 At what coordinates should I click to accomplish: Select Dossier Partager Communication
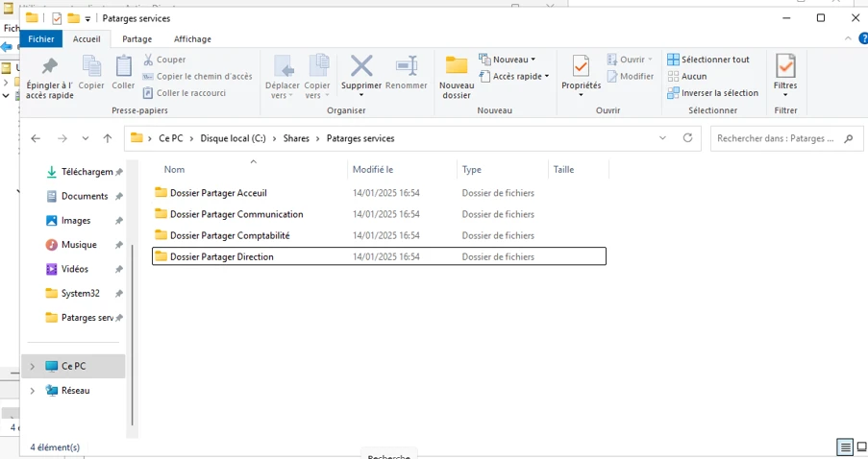click(x=379, y=214)
